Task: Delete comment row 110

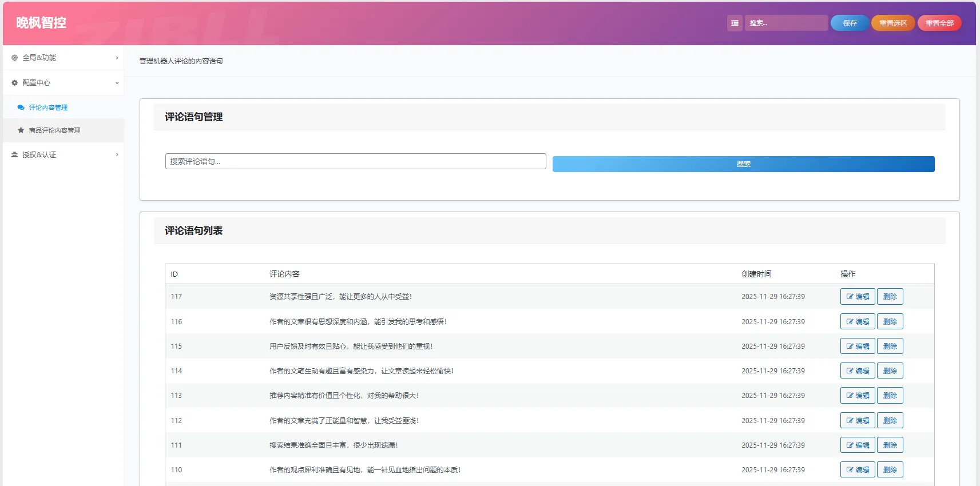Action: point(890,470)
